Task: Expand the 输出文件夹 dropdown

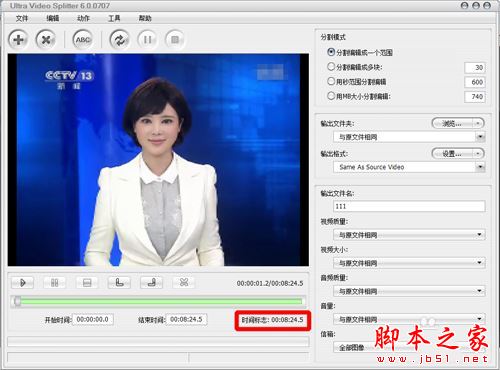Action: coord(480,137)
